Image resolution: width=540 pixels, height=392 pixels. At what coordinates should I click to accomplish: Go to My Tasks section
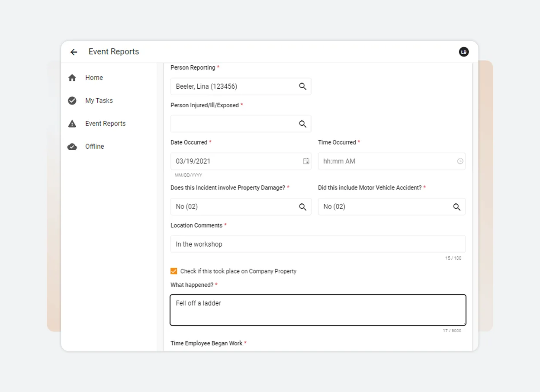pos(99,100)
